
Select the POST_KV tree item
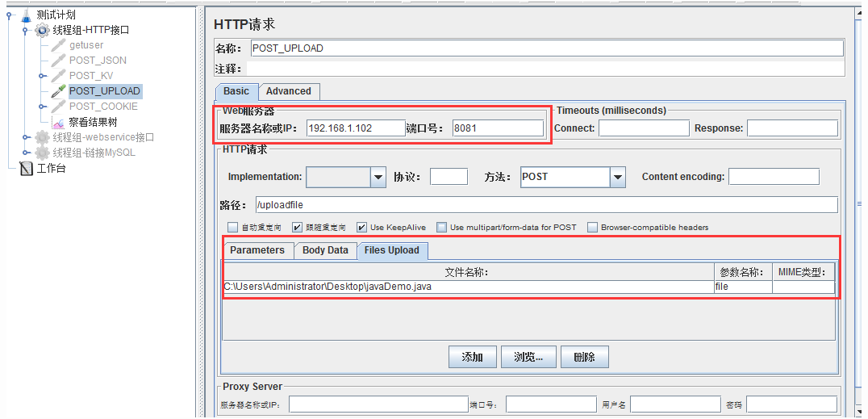pos(91,76)
